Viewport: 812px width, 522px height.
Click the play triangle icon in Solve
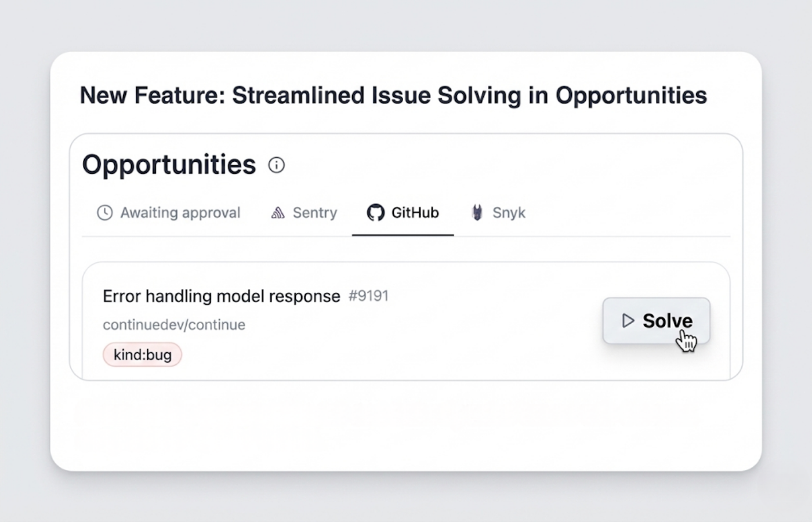point(628,321)
